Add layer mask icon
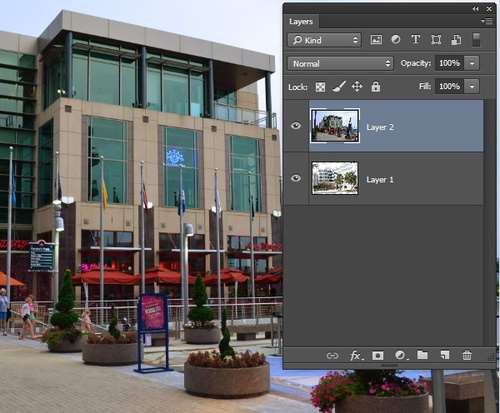Screen dimensions: 500x413 coord(377,356)
